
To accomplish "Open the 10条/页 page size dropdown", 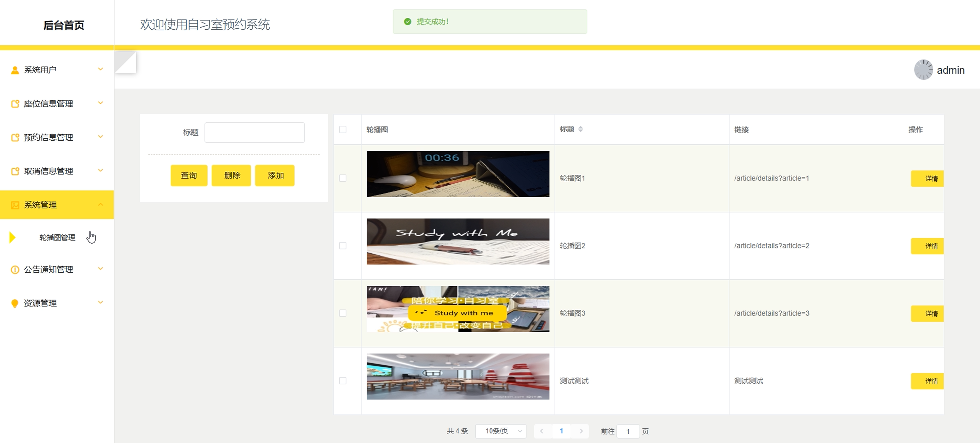I will point(500,431).
